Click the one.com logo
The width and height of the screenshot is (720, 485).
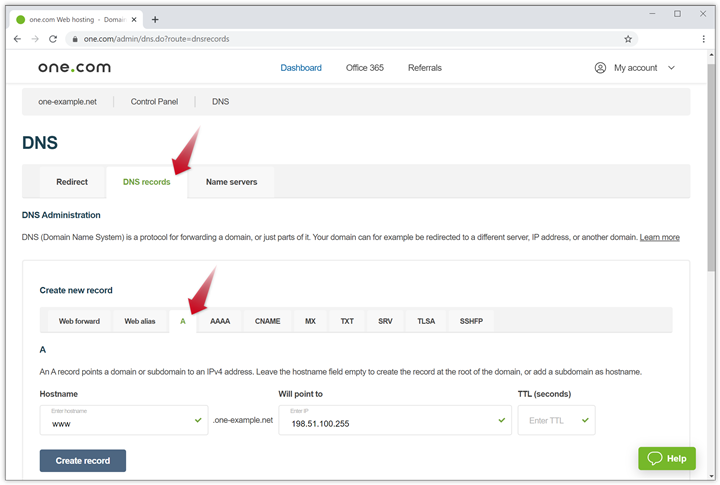click(74, 68)
